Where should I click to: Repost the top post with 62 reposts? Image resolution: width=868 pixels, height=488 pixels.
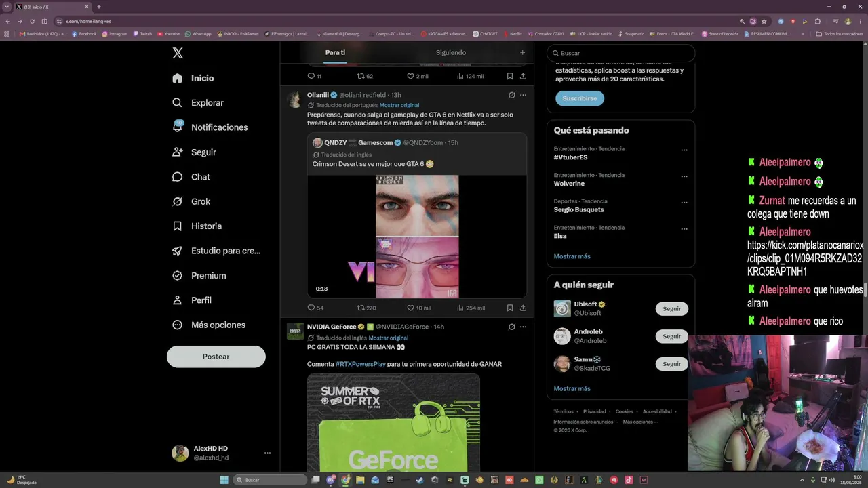365,76
